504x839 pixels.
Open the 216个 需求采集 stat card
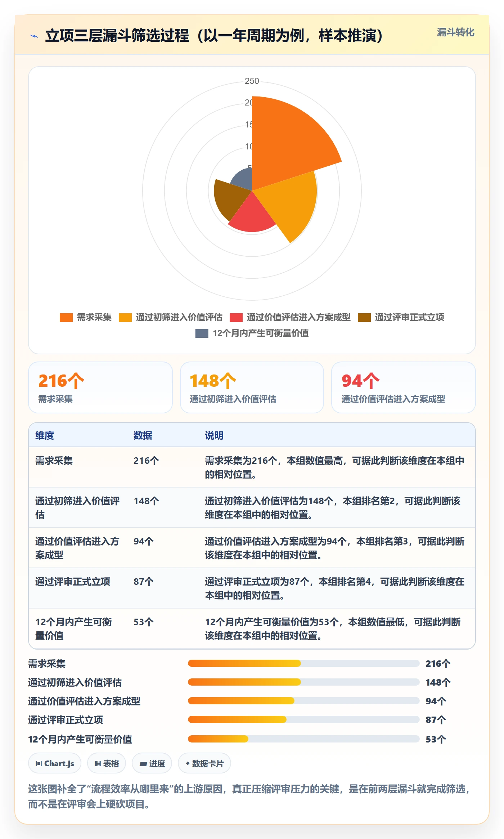pos(100,387)
